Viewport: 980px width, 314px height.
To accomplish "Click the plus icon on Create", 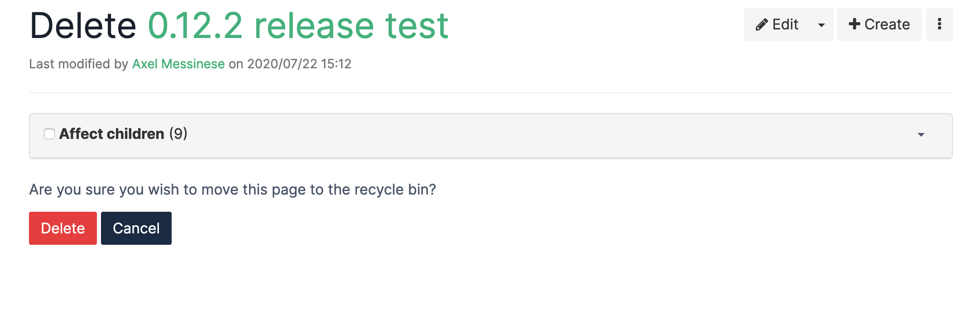I will tap(854, 24).
